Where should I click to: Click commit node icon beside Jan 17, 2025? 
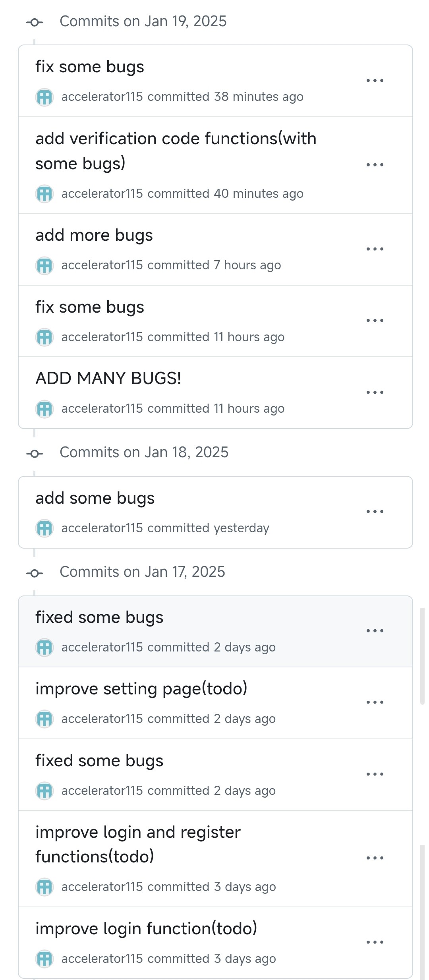coord(35,573)
